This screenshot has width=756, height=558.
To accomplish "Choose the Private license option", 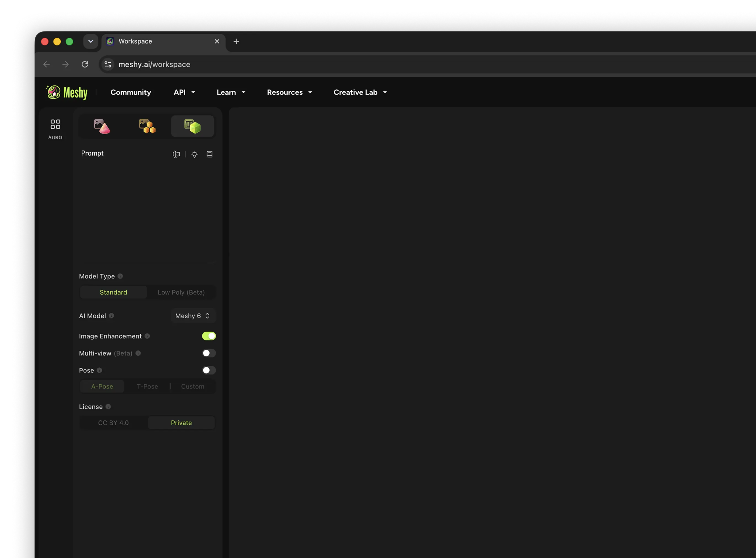I will point(181,423).
